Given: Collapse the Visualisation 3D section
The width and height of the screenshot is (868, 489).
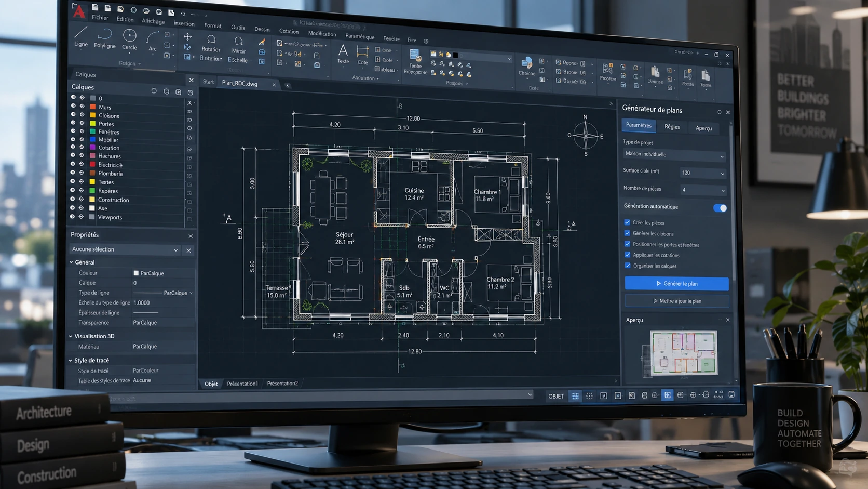Looking at the screenshot, I should [71, 336].
